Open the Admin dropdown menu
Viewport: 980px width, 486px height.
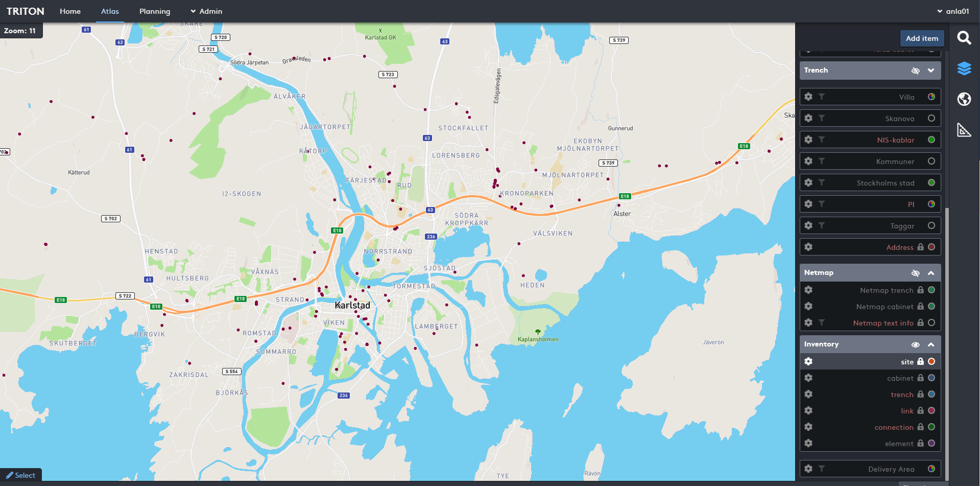coord(206,11)
